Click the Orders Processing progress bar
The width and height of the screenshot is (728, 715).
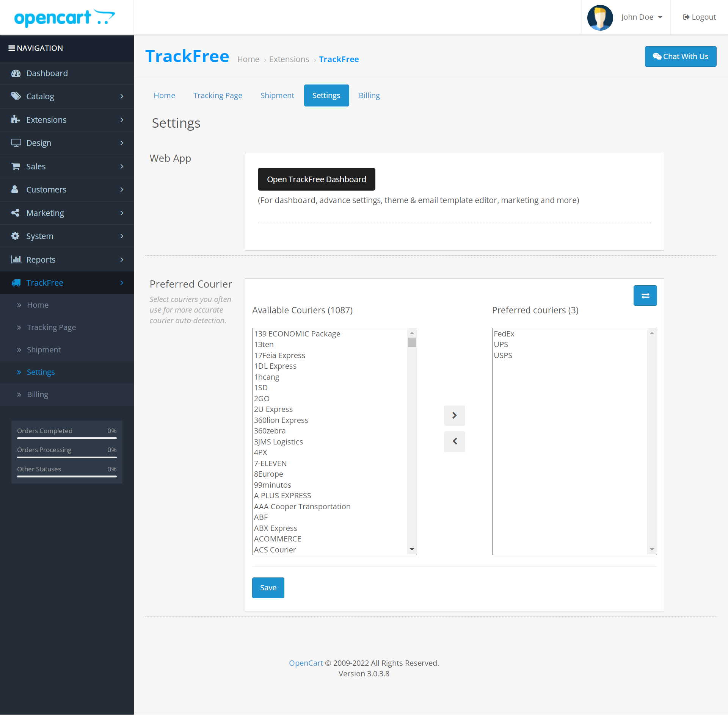point(67,457)
